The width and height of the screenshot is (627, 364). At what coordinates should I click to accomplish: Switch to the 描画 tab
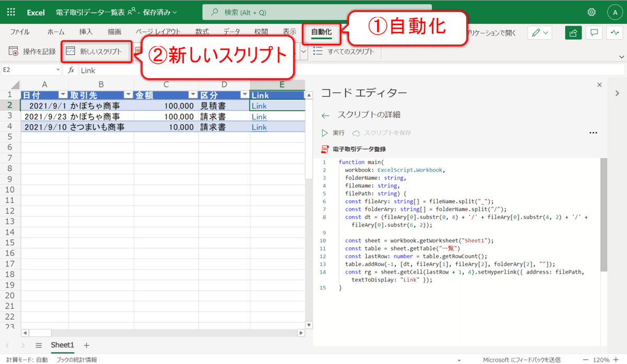pos(114,32)
